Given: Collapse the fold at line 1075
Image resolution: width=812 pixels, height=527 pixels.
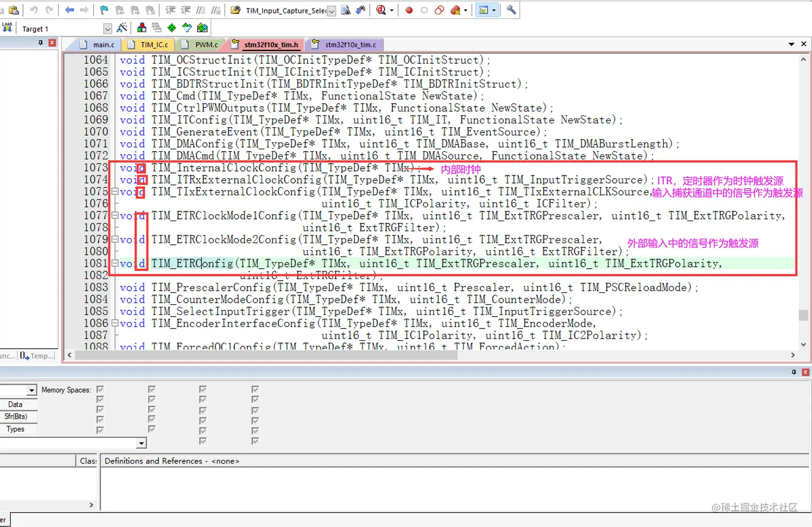Looking at the screenshot, I should click(x=114, y=192).
